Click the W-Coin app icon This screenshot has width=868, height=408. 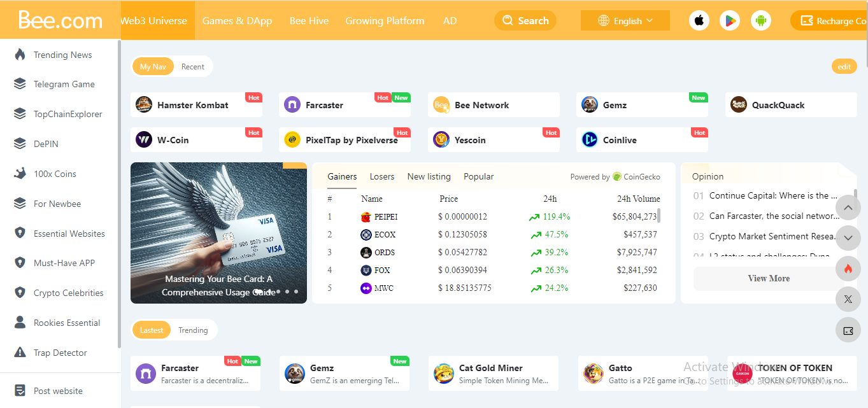(144, 139)
